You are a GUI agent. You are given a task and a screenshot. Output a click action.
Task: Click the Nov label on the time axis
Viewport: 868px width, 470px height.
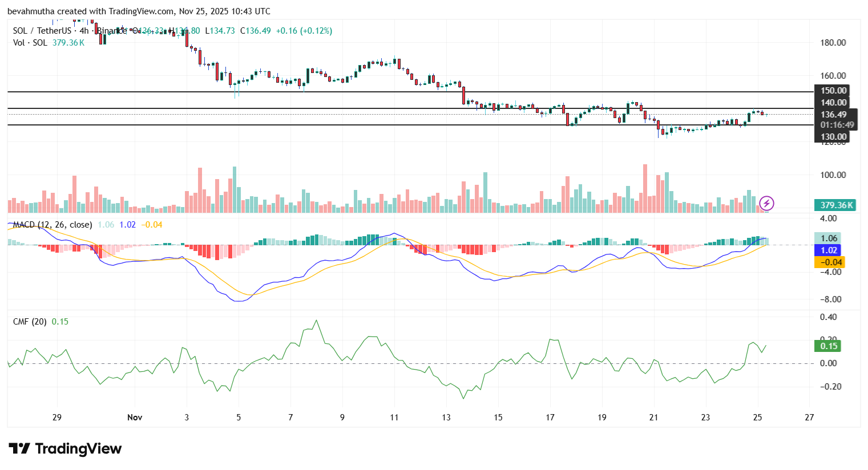pos(135,418)
